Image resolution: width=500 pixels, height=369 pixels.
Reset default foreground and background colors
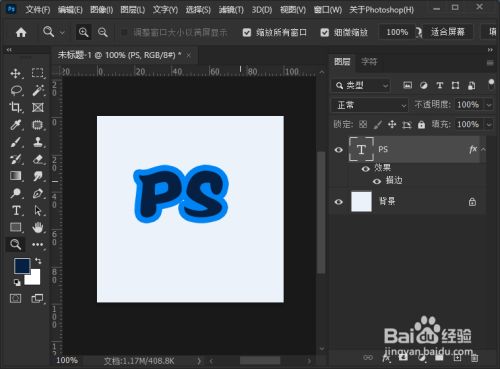pyautogui.click(x=17, y=283)
